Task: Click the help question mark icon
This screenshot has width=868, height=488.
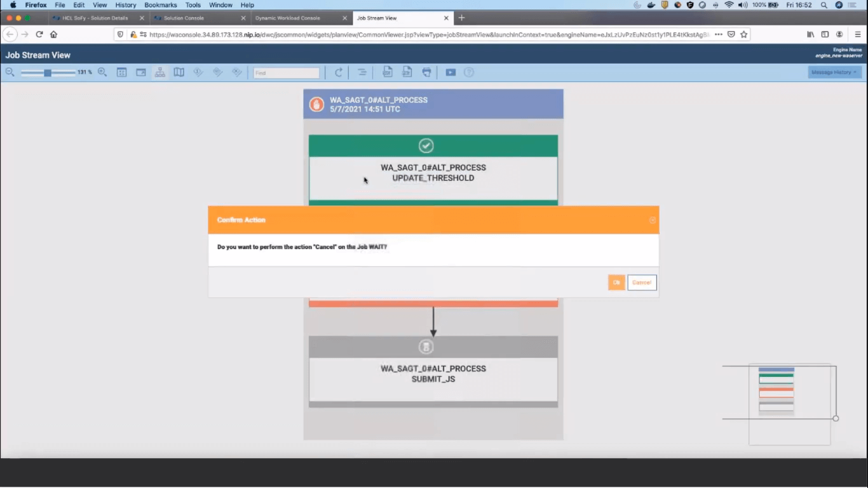Action: click(x=469, y=72)
